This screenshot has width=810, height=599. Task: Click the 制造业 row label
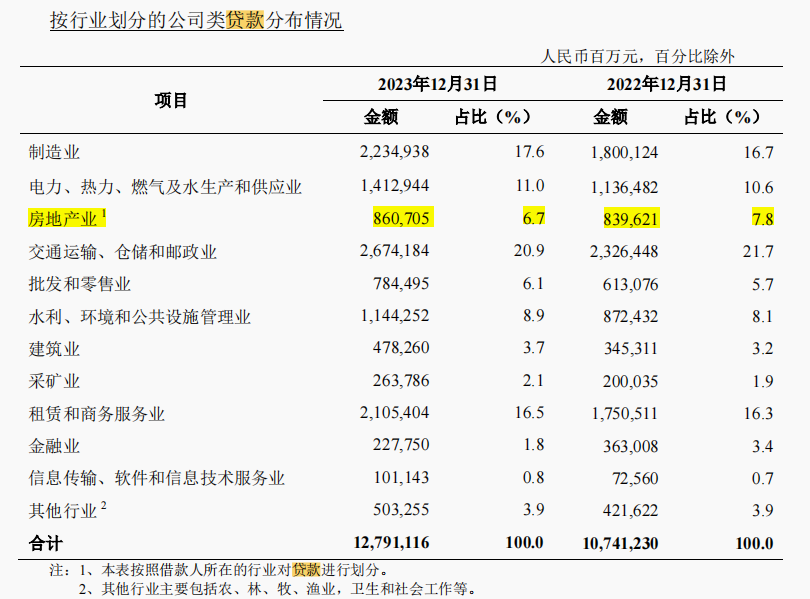55,153
